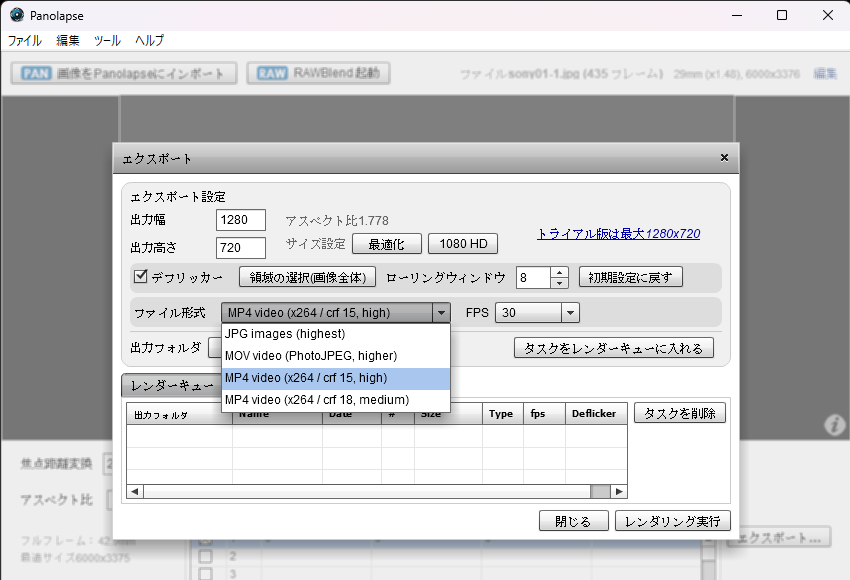Screen dimensions: 850x580
Task: Open the ファイル menu
Action: [25, 41]
